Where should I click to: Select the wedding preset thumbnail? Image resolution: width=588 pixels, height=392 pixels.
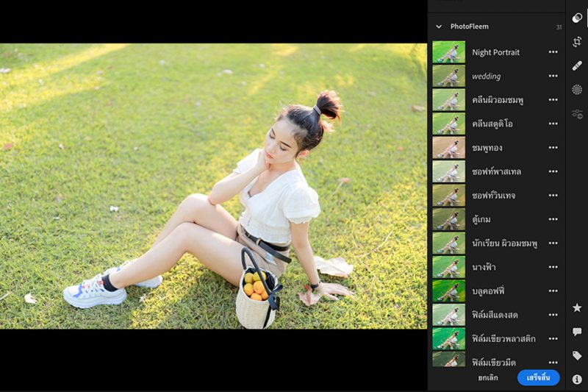click(x=449, y=76)
